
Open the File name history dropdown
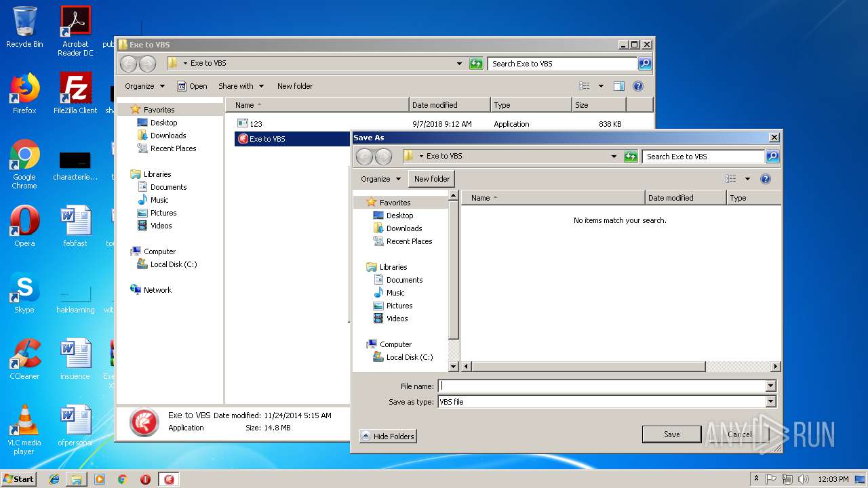(x=770, y=386)
